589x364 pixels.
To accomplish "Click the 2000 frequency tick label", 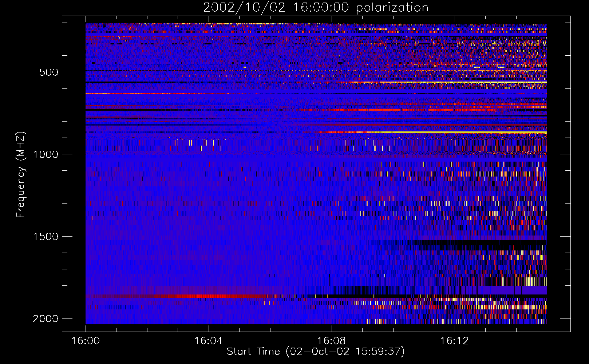I will tap(46, 319).
